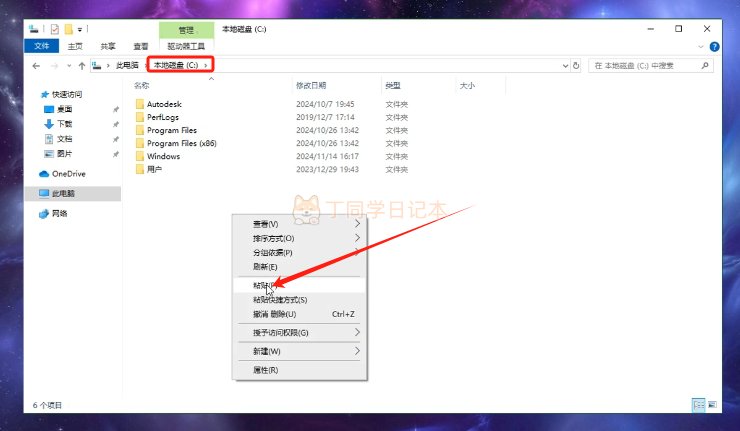This screenshot has width=740, height=431.
Task: Open the 文件 ribbon tab
Action: 42,46
